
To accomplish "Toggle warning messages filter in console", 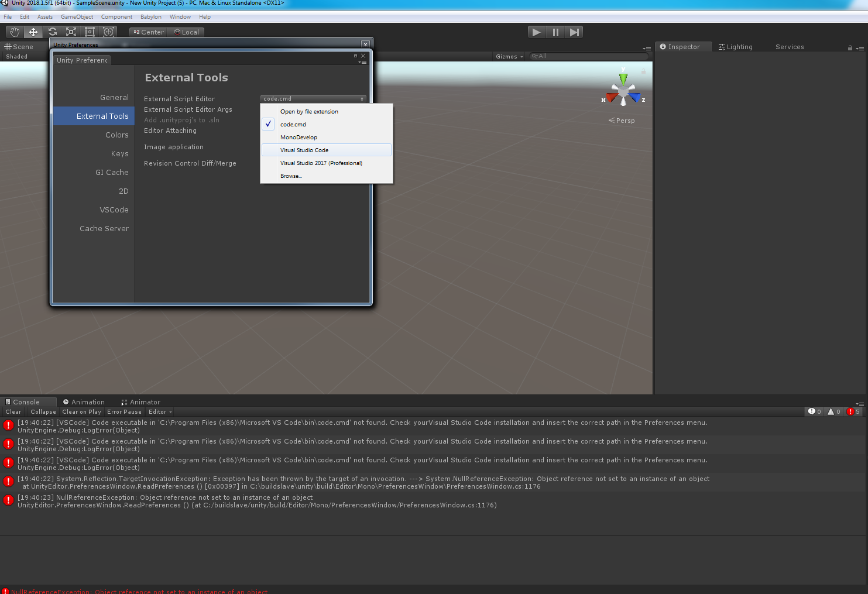I will click(834, 412).
